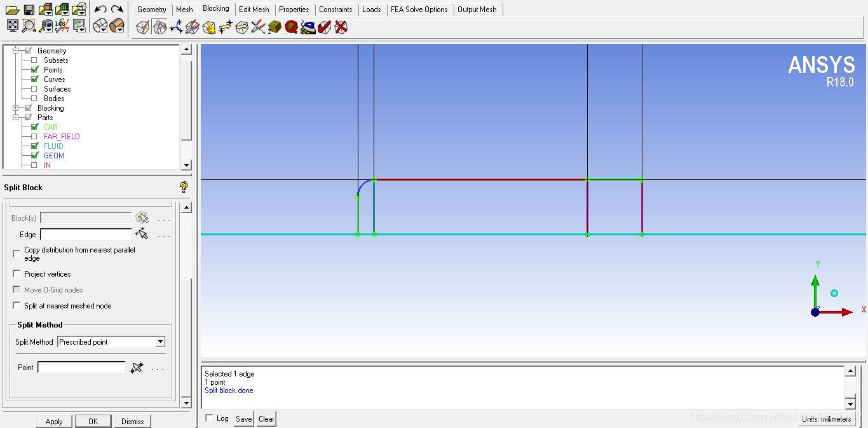868x428 pixels.
Task: Click the LCS local coordinate icon
Action: tap(62, 25)
